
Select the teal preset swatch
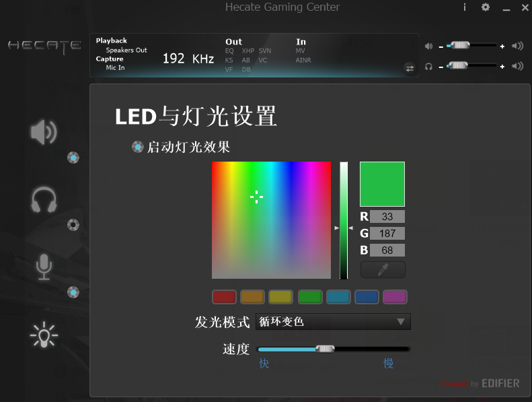(x=338, y=297)
